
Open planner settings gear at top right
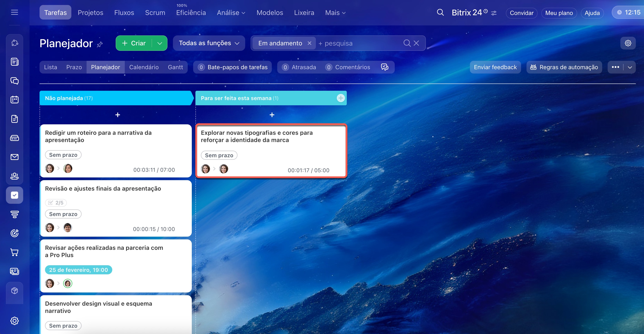click(628, 43)
